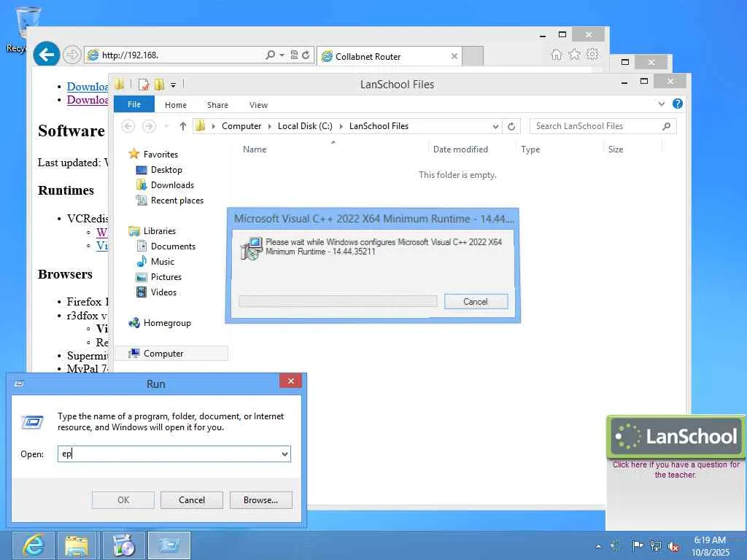Launch Internet Explorer from taskbar

(x=33, y=545)
